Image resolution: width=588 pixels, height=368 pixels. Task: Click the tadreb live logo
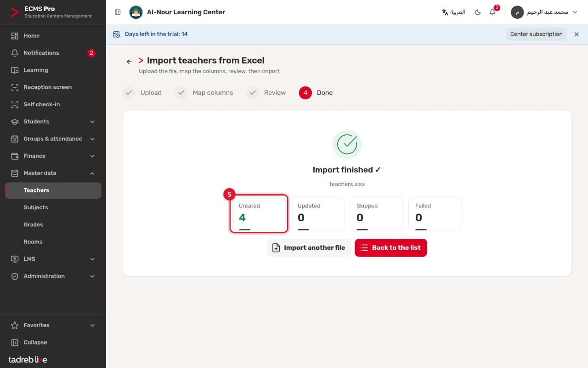pyautogui.click(x=28, y=360)
